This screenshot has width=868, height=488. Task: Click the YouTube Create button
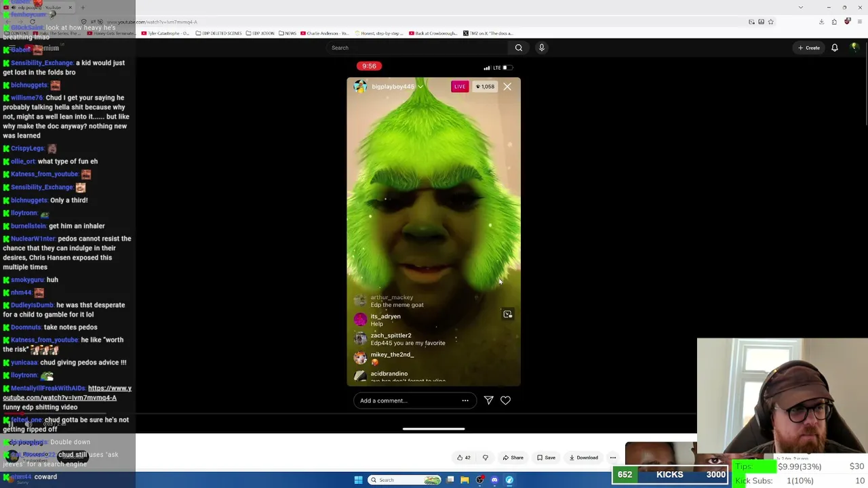[809, 47]
